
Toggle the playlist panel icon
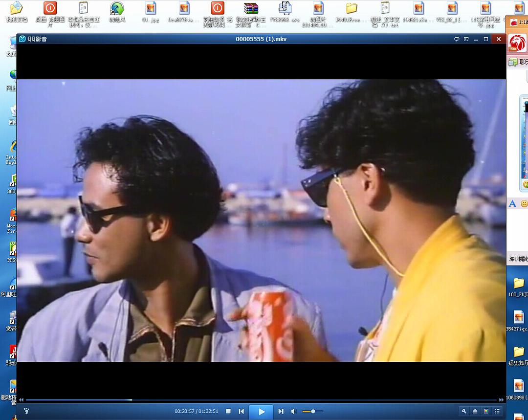click(497, 411)
